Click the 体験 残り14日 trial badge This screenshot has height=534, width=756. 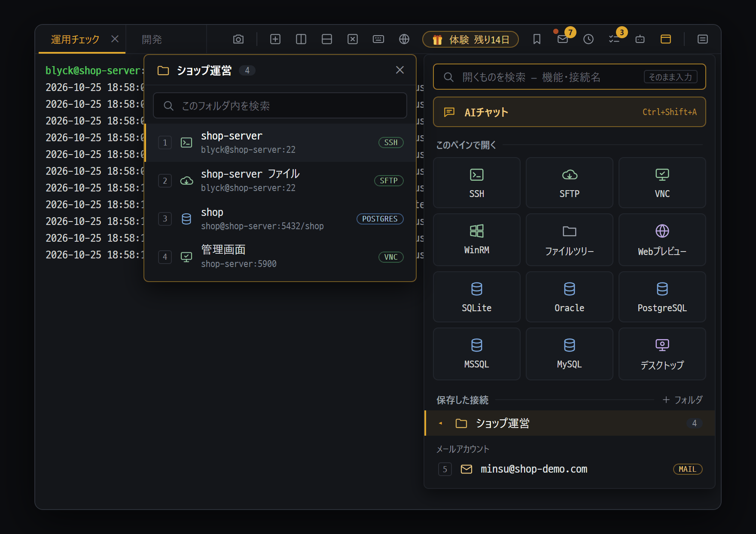(470, 39)
